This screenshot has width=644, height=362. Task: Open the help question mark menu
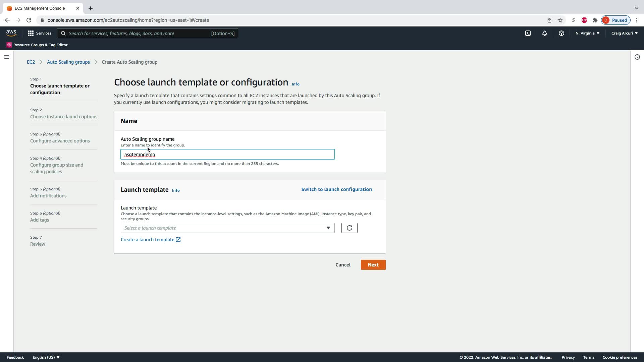[561, 33]
